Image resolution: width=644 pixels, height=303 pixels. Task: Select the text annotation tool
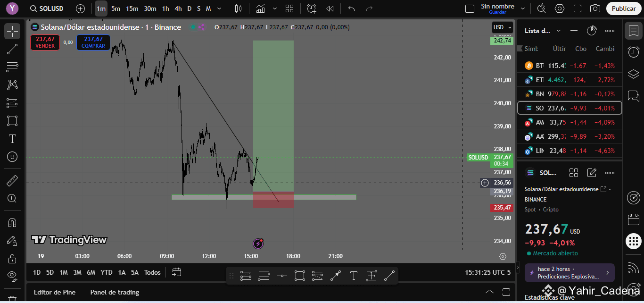click(12, 139)
